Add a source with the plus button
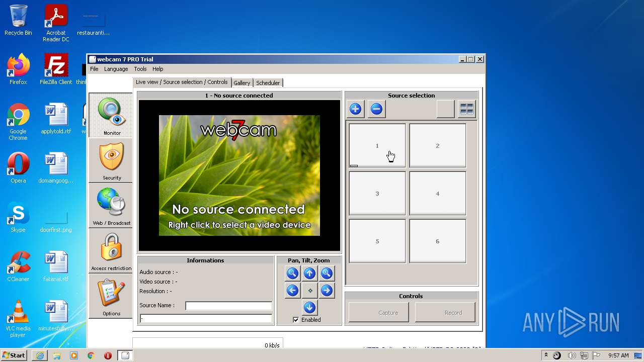The height and width of the screenshot is (362, 644). (x=355, y=109)
